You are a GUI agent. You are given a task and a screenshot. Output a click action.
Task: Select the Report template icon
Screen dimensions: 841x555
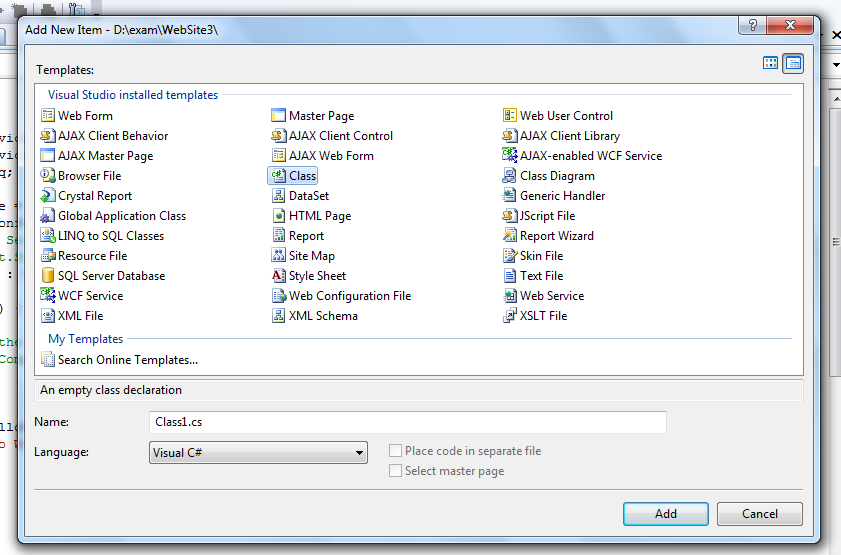point(278,235)
